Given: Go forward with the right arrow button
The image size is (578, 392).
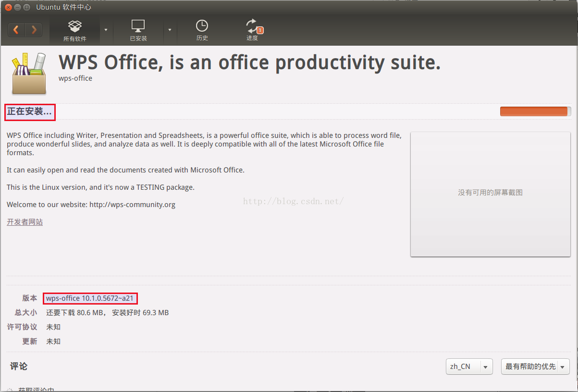Looking at the screenshot, I should tap(34, 30).
